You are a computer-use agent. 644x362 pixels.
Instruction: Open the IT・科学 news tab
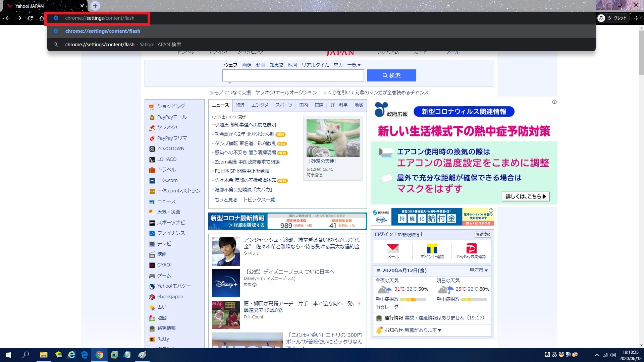coord(339,105)
